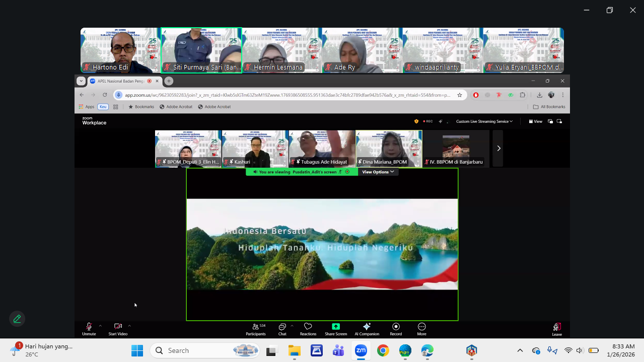This screenshot has height=362, width=644.
Task: Click the encryption shield icon
Action: pyautogui.click(x=416, y=121)
